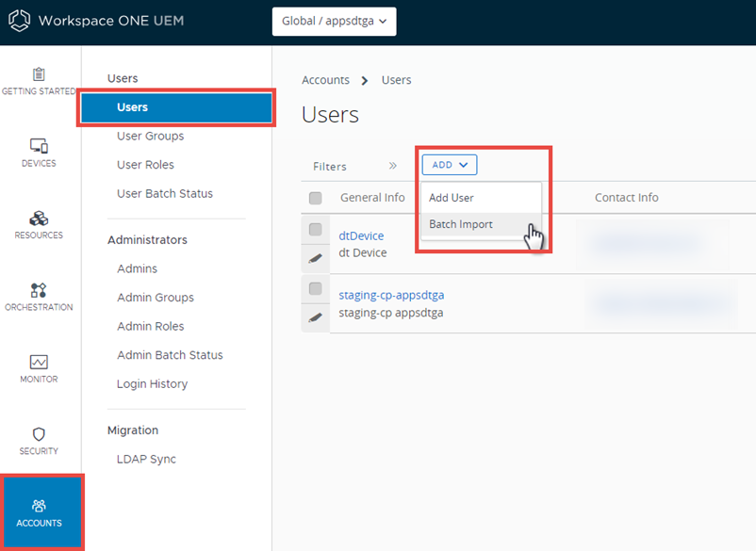Image resolution: width=756 pixels, height=551 pixels.
Task: Open the Resources cubes icon
Action: tap(39, 219)
